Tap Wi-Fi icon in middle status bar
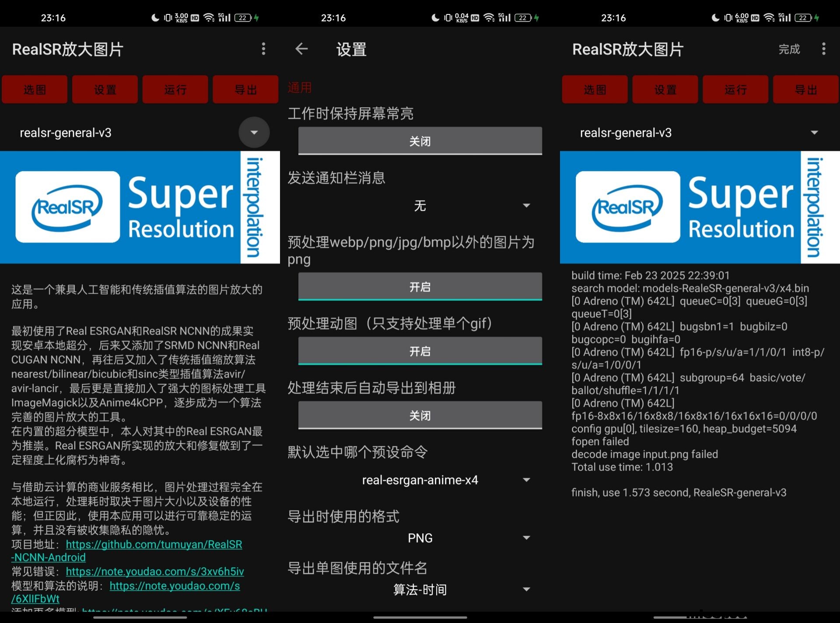 tap(489, 18)
